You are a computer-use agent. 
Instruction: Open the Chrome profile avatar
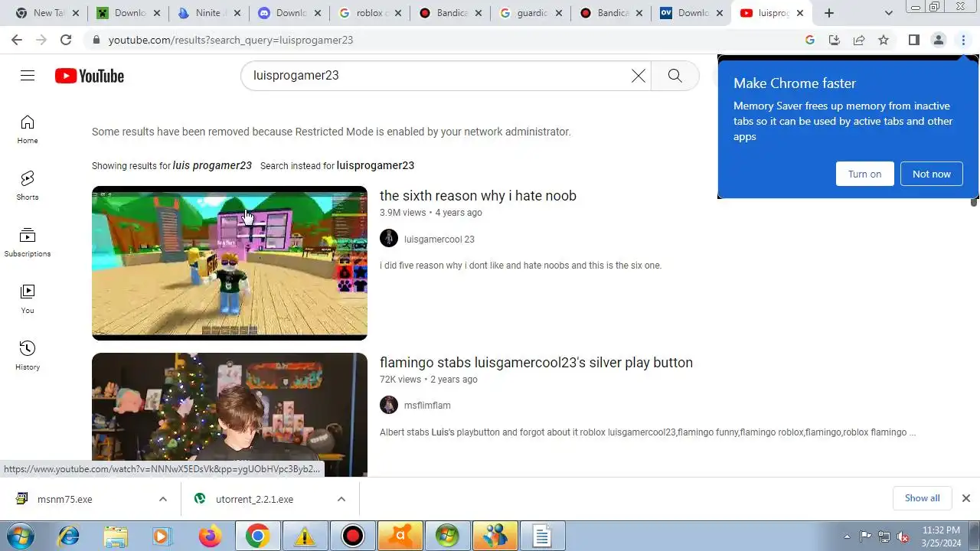[x=939, y=40]
